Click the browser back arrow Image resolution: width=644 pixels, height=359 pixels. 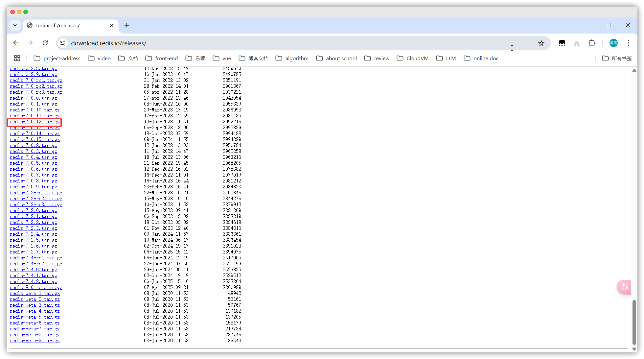point(15,43)
